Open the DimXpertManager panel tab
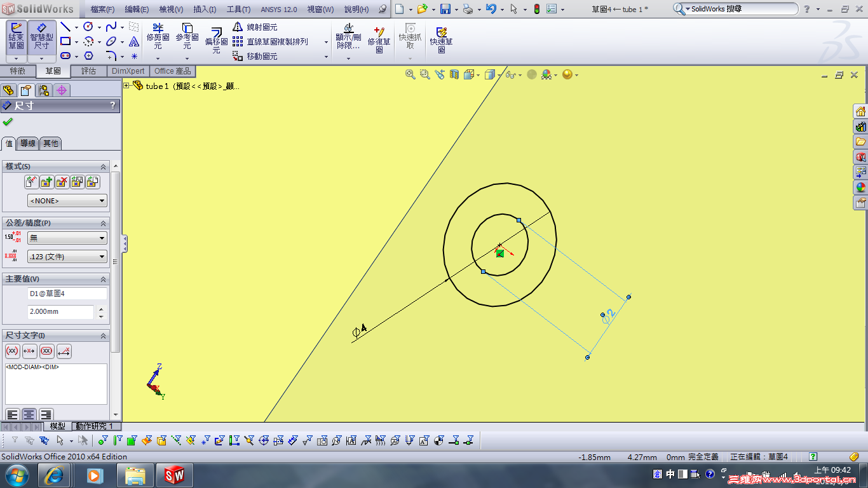Screen dimensions: 868x488 tap(61, 90)
